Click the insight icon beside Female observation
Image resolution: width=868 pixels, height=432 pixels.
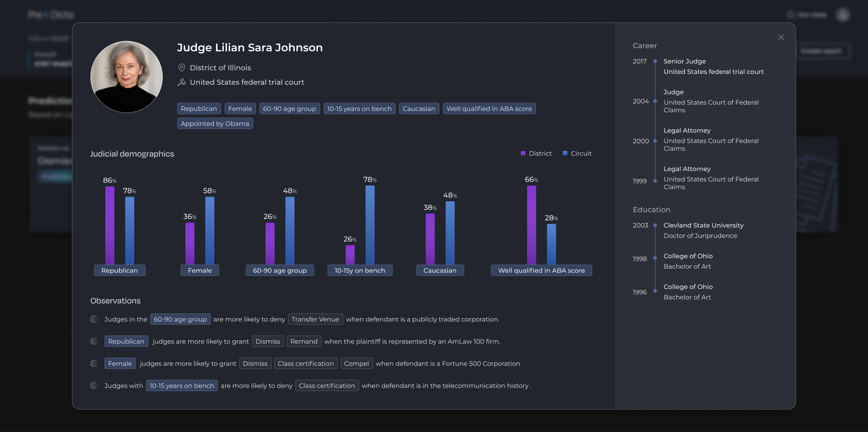94,363
